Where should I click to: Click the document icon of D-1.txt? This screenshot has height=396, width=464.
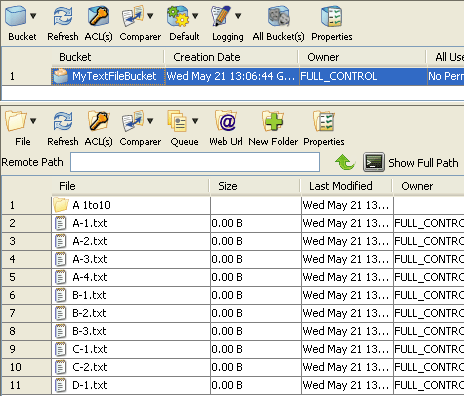click(x=60, y=385)
